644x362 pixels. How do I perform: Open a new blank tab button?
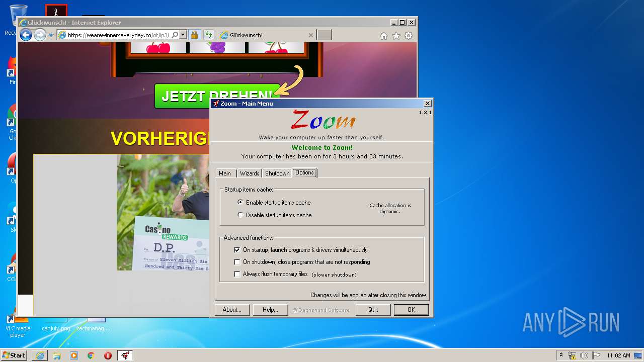pos(325,35)
